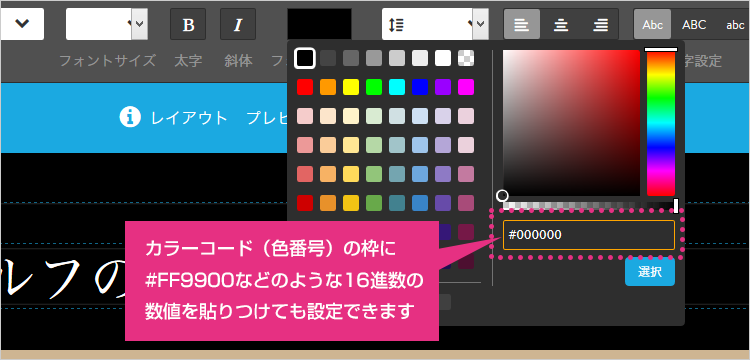
Task: Switch to abc lowercase text case
Action: (x=735, y=24)
